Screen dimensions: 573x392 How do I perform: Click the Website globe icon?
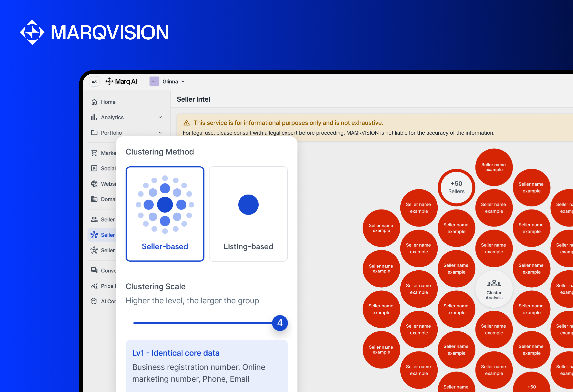pyautogui.click(x=94, y=184)
